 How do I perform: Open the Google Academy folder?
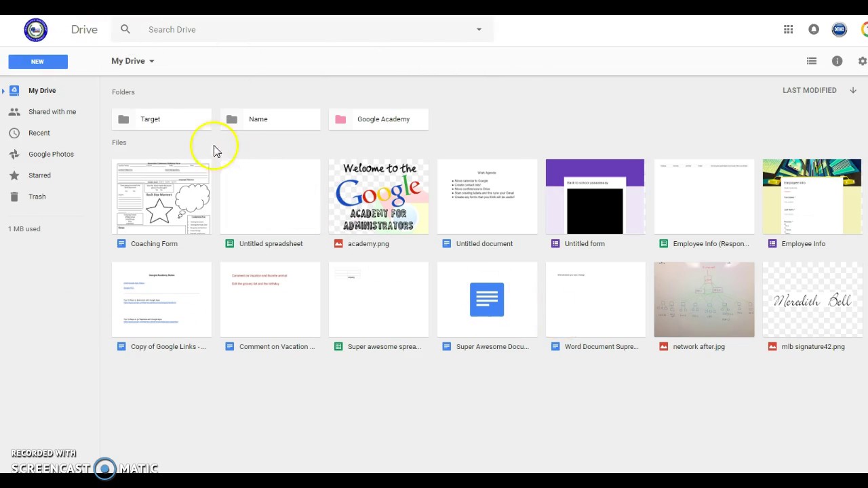point(379,119)
